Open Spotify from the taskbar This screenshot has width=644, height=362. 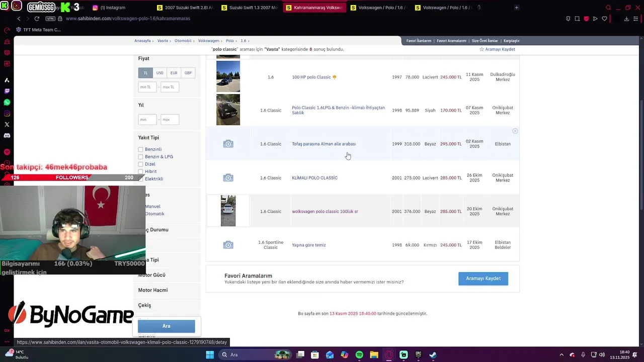359,355
